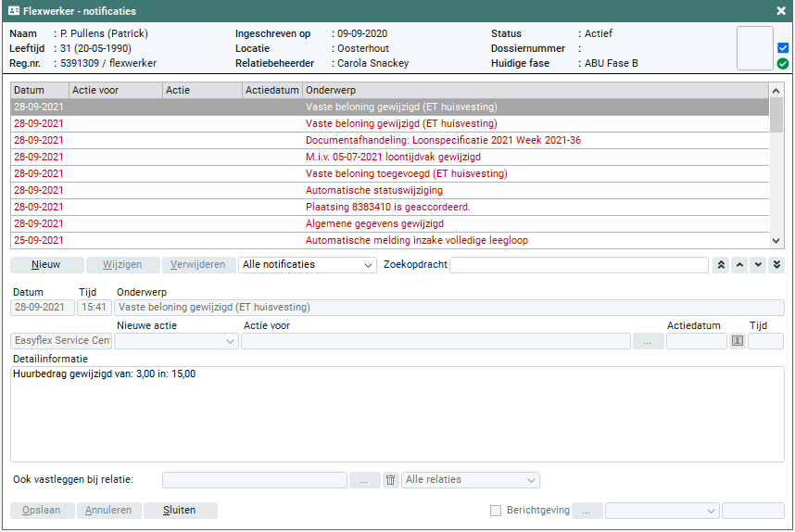The image size is (795, 532).
Task: Open the Nieuwe actie dropdown
Action: (176, 341)
